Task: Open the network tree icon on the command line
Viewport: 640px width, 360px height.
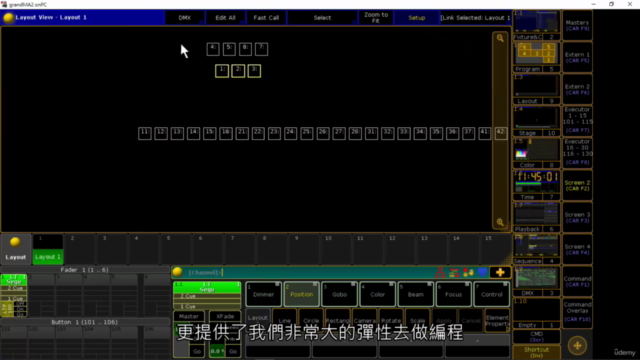Action: pos(440,272)
